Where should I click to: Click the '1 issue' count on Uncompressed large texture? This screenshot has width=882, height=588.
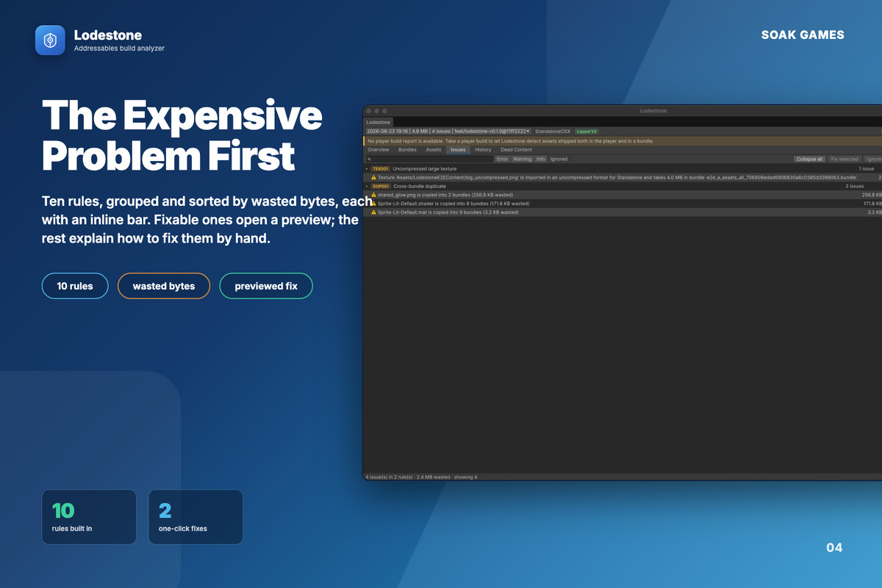click(x=867, y=169)
